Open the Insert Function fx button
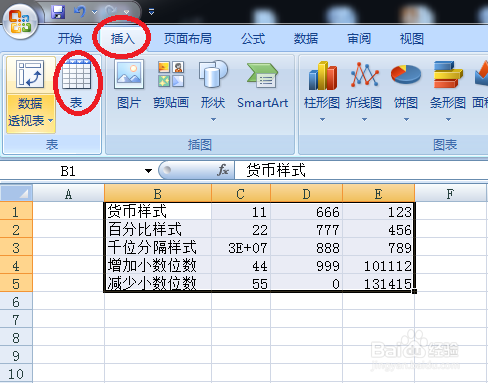 coord(223,170)
